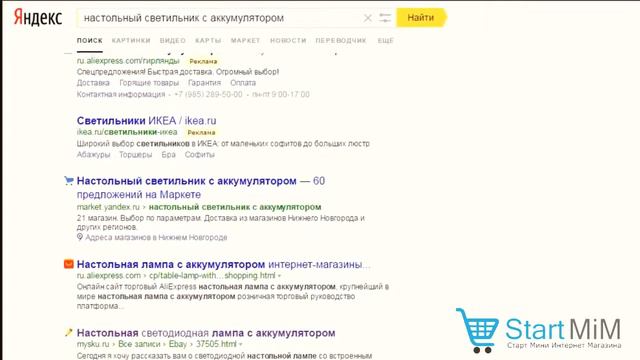Open Контактная информация link

tap(121, 94)
